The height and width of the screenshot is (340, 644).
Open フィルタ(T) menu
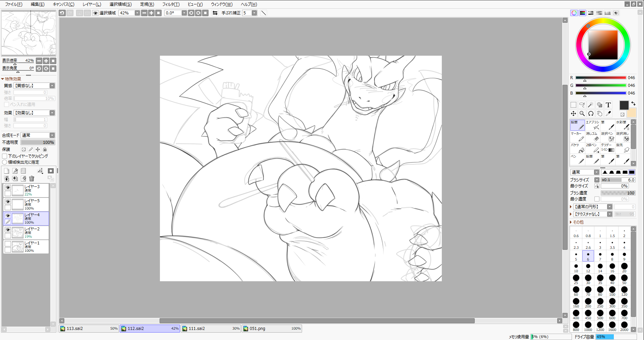pos(171,4)
